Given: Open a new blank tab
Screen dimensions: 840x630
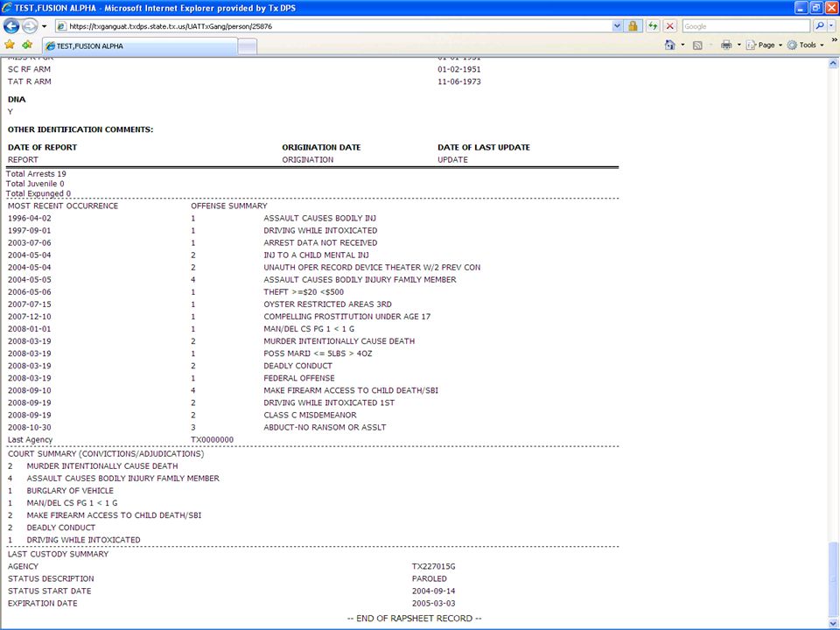Looking at the screenshot, I should (247, 46).
